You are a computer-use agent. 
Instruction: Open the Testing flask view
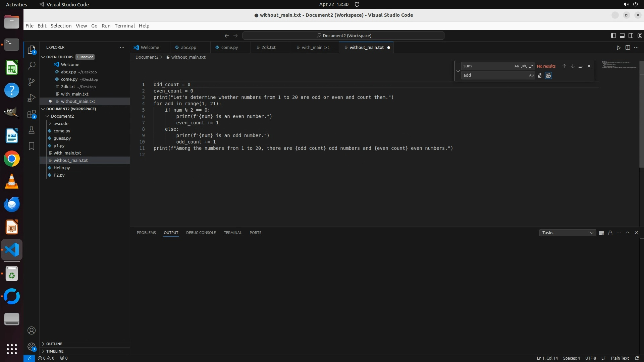click(x=32, y=130)
